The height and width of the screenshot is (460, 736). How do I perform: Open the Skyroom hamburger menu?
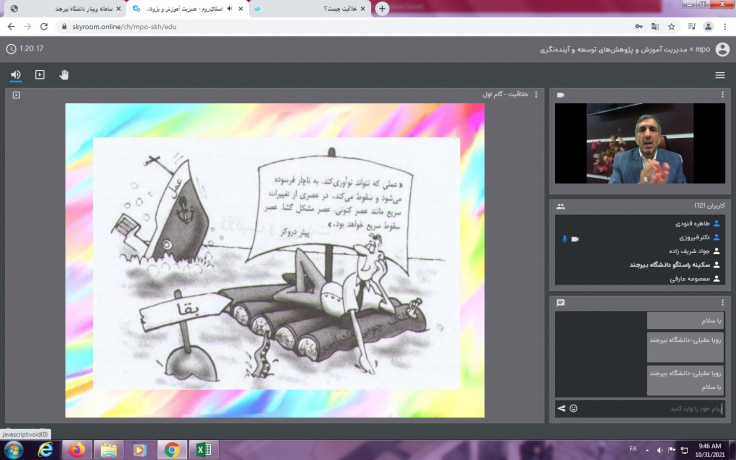coord(720,75)
